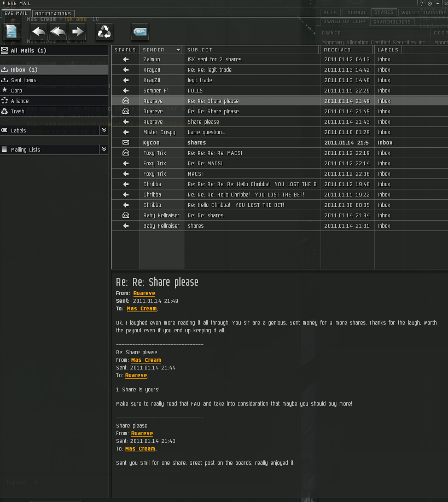
Task: Click unread envelope status icon on Kycoo row
Action: click(126, 143)
